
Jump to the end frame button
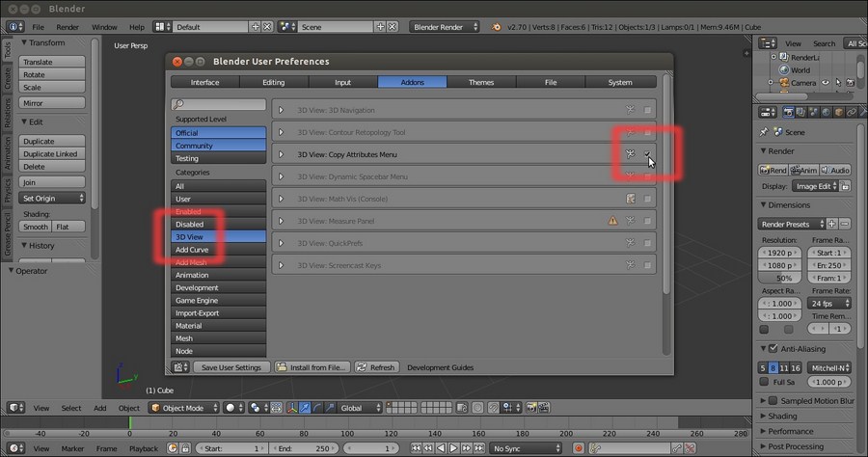[479, 448]
